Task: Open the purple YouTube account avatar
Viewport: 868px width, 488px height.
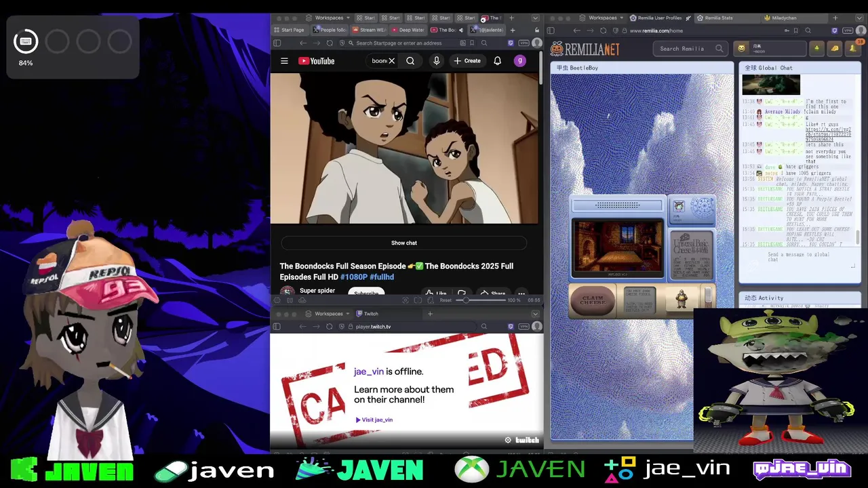Action: pos(520,61)
